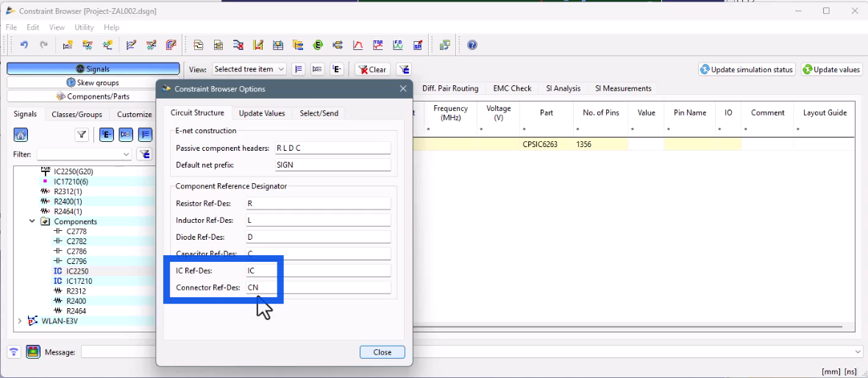
Task: Click the green circular E toolbar icon
Action: point(318,45)
